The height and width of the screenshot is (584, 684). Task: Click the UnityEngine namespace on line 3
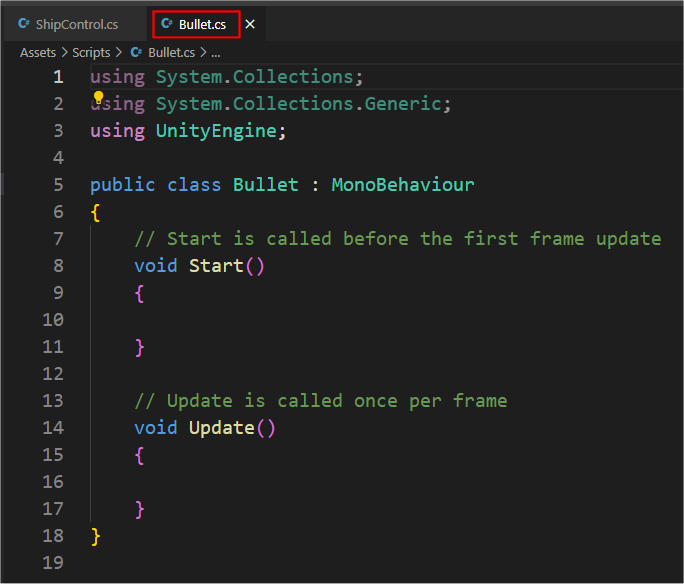click(x=216, y=131)
